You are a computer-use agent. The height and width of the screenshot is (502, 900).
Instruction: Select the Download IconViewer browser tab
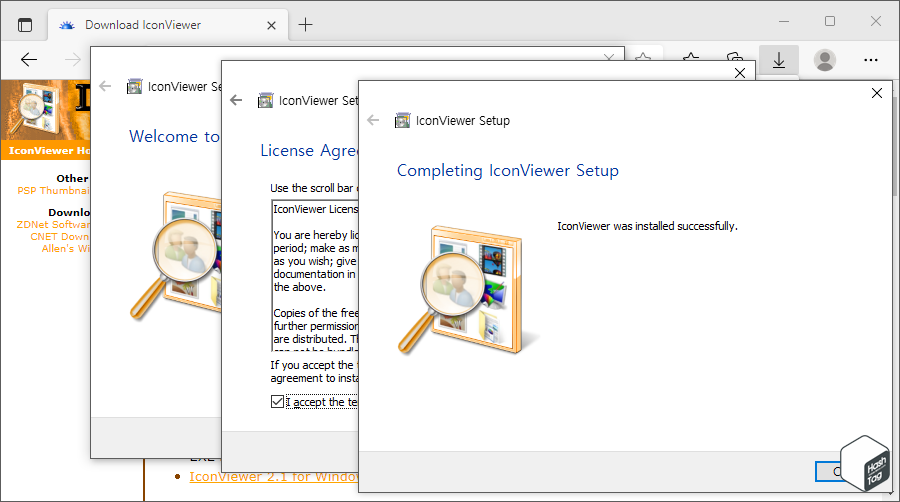168,25
